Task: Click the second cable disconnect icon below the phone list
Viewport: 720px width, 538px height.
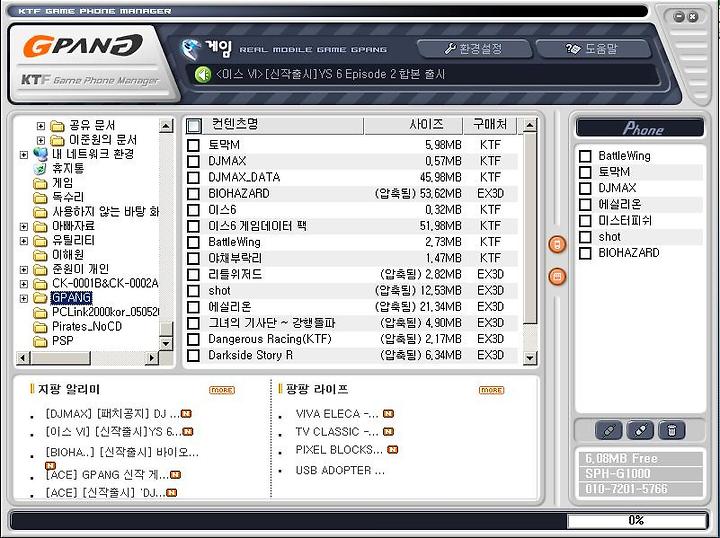Action: [x=640, y=431]
